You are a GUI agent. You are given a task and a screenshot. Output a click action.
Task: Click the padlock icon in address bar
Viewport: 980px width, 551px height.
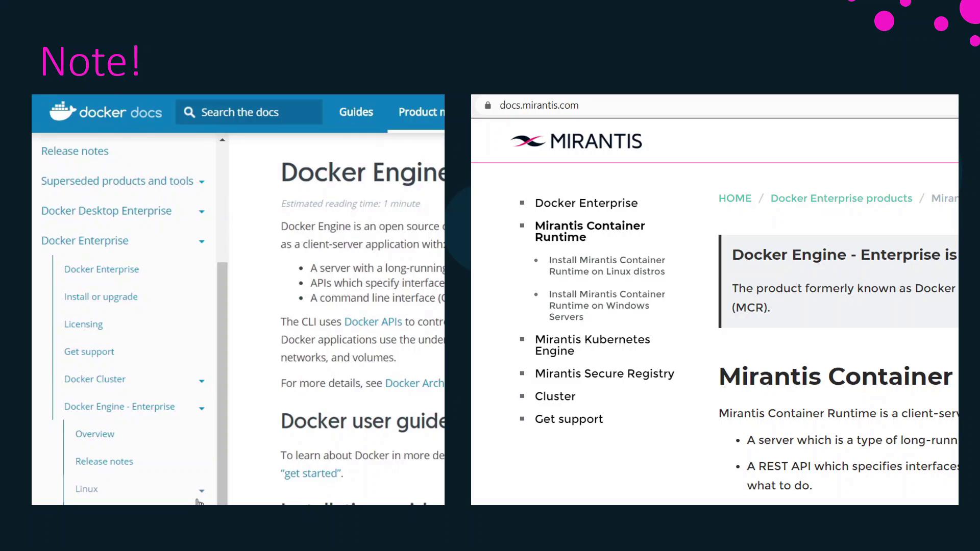tap(487, 106)
